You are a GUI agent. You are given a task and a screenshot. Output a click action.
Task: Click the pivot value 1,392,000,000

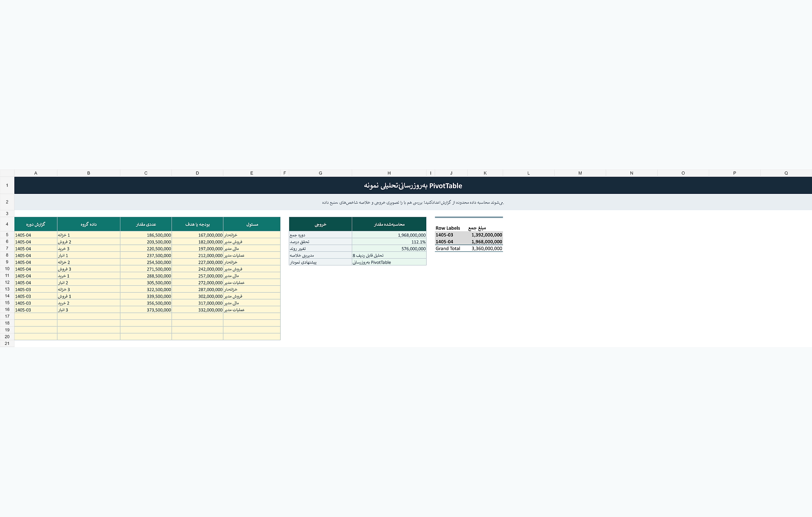coord(485,235)
